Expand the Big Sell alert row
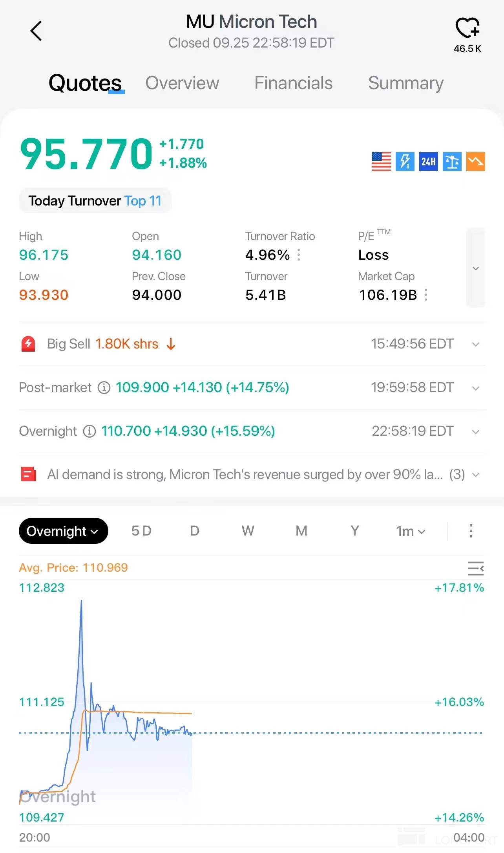This screenshot has height=853, width=504. tap(475, 345)
